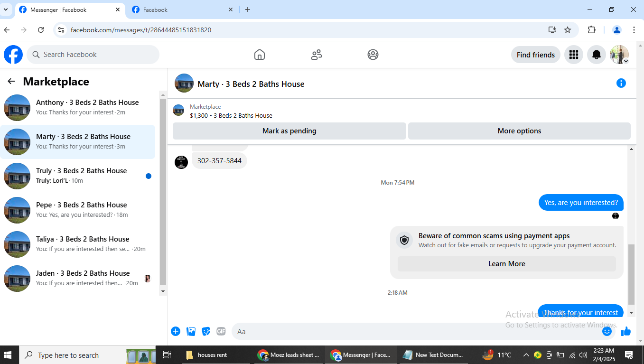Send a thumbs-up like
This screenshot has height=364, width=644.
pyautogui.click(x=626, y=331)
